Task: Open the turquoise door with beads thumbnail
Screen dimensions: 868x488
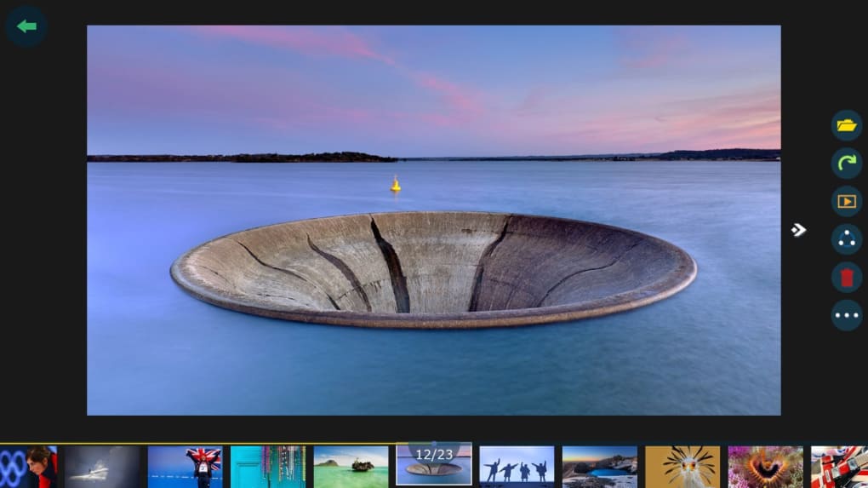Action: (x=268, y=467)
